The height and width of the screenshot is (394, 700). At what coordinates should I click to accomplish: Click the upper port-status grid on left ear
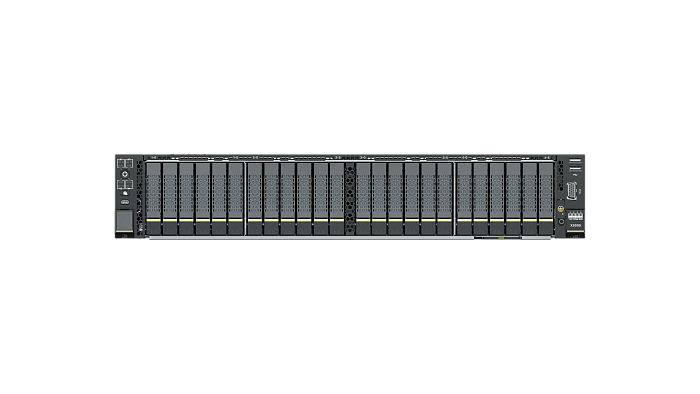click(x=125, y=163)
